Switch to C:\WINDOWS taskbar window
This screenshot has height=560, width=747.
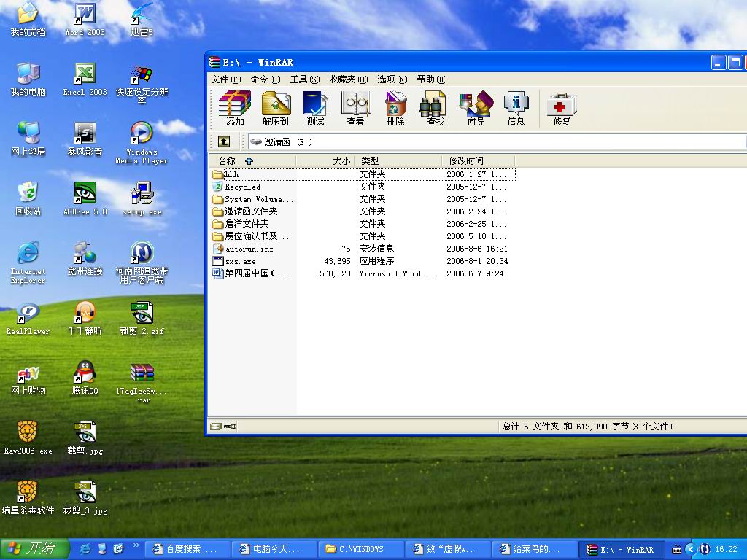(x=360, y=549)
